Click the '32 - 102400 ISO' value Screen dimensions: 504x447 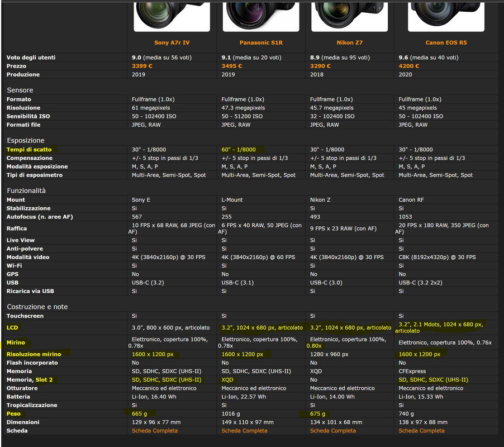tap(332, 116)
